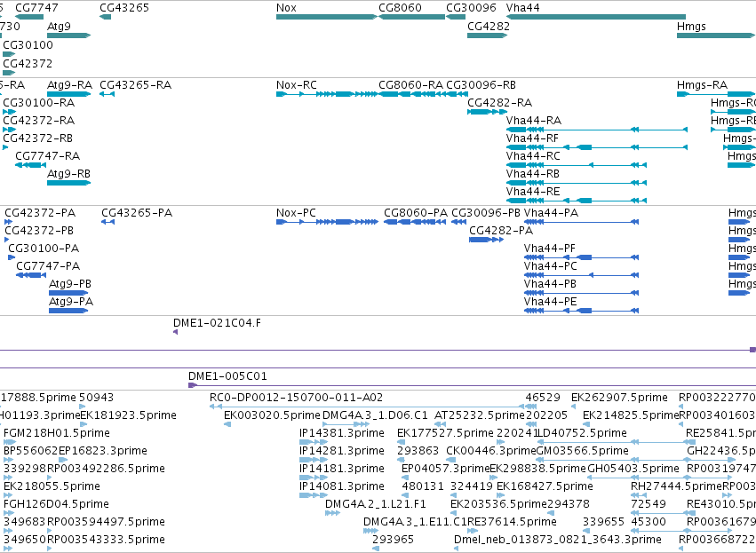
Task: Open the 'Vha44' gene label without suffix
Action: pyautogui.click(x=522, y=8)
